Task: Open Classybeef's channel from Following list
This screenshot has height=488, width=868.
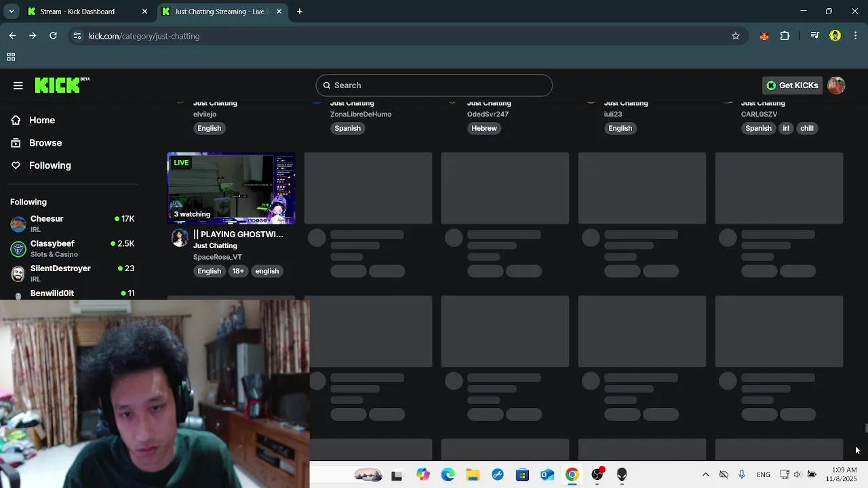Action: [73, 248]
